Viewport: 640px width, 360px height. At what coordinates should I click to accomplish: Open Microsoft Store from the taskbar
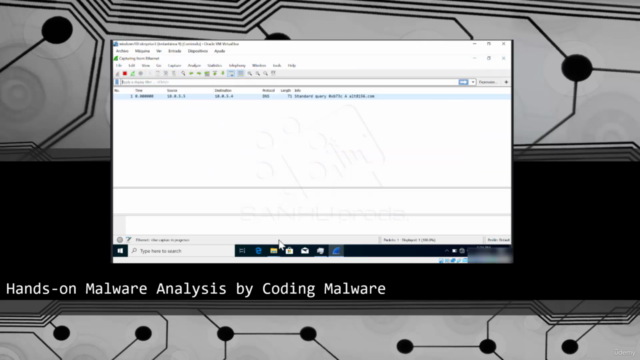289,251
